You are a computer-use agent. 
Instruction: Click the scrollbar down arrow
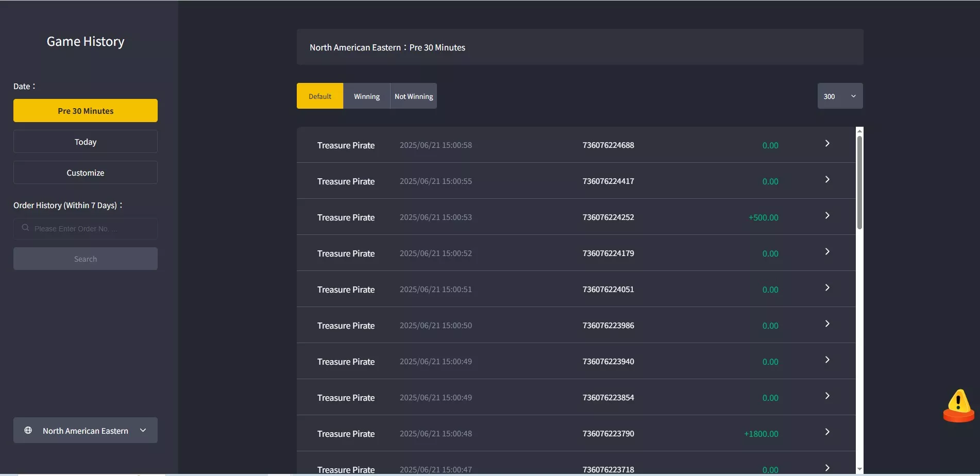859,469
